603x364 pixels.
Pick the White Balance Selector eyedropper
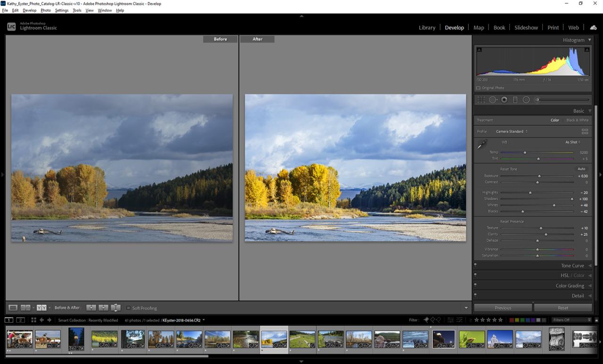482,145
